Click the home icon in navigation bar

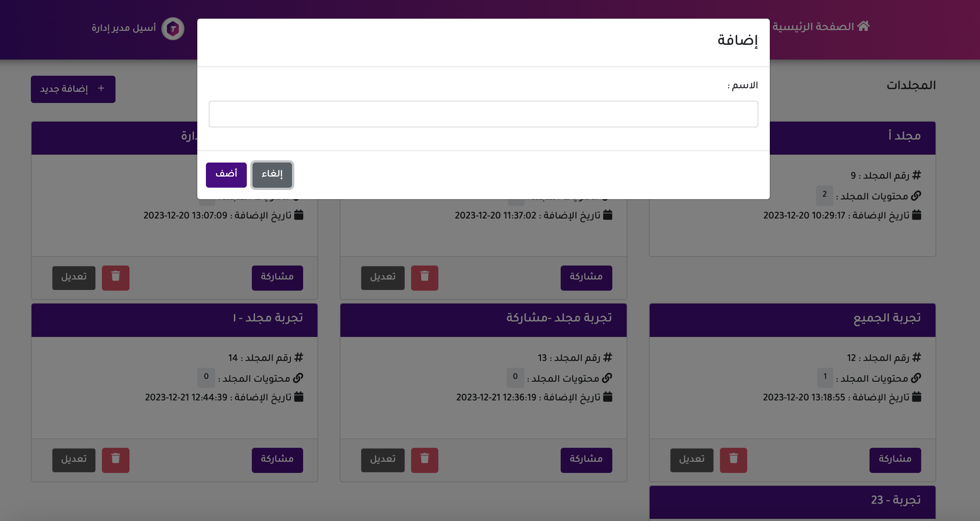[863, 26]
